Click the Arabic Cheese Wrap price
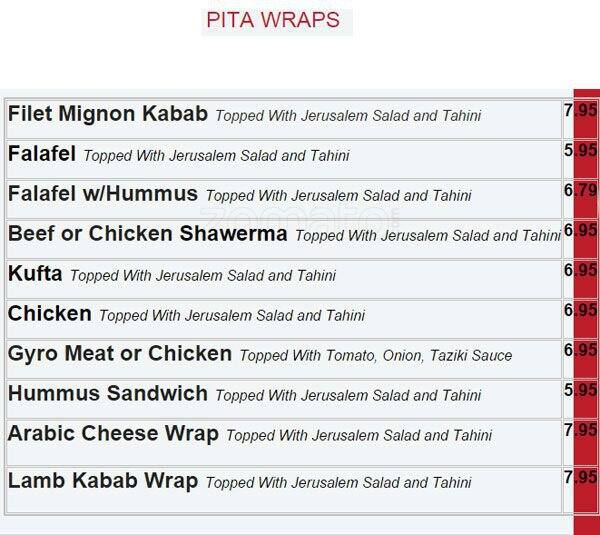This screenshot has height=535, width=600. click(580, 431)
